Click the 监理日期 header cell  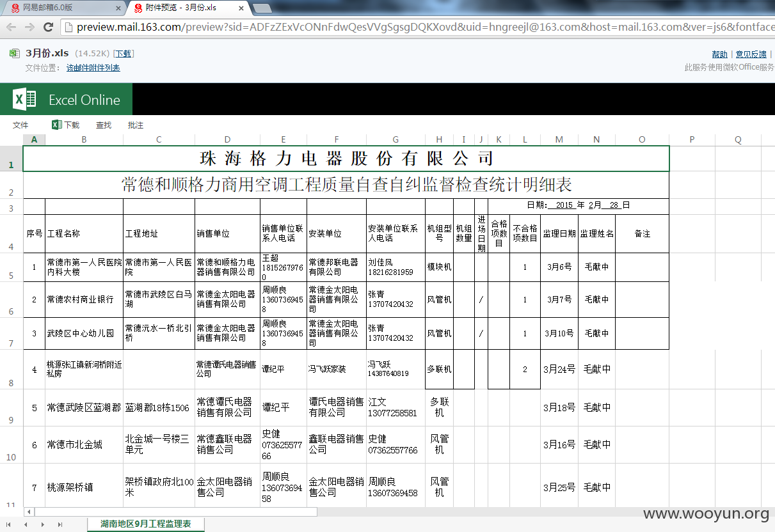[559, 234]
